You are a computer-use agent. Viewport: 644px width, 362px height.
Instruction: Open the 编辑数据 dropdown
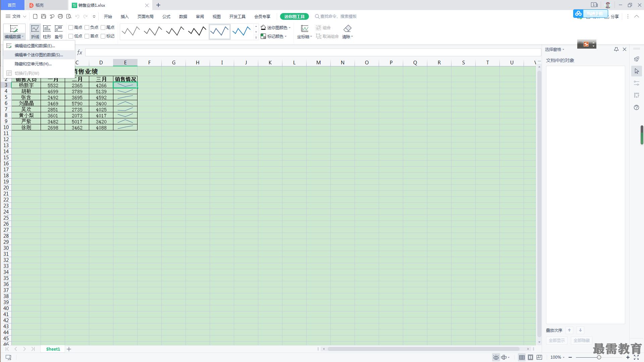coord(14,37)
